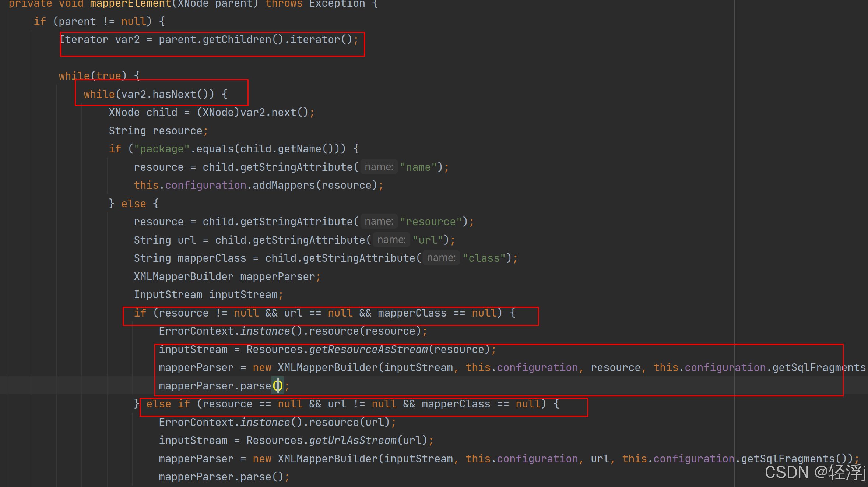This screenshot has width=868, height=487.
Task: Click 'else if (resource == null && url != null' condition
Action: coord(353,404)
